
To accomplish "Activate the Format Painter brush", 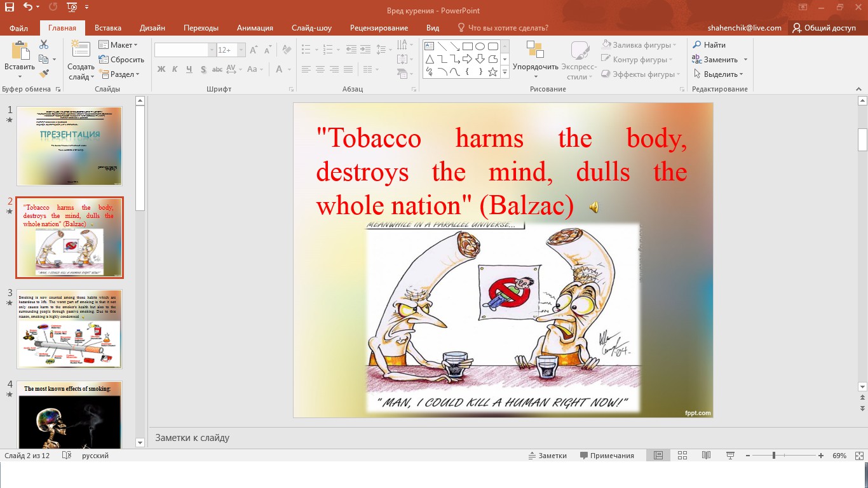I will (44, 74).
